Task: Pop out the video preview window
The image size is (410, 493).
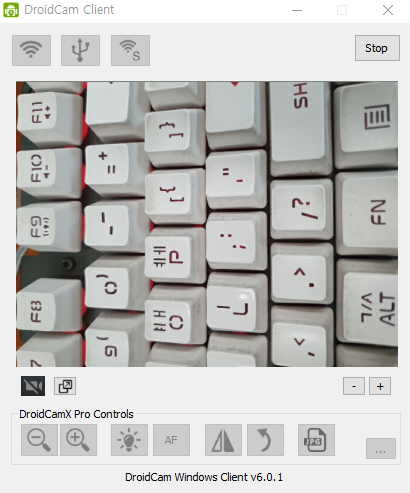Action: click(x=65, y=386)
